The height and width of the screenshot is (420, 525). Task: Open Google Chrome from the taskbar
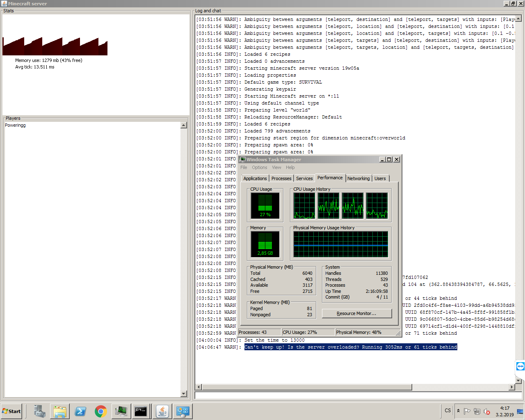100,411
